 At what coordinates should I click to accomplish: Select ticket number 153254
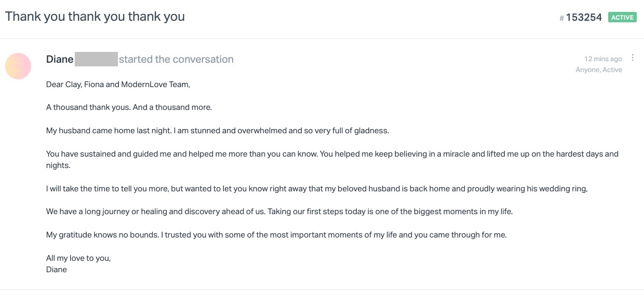coord(584,18)
